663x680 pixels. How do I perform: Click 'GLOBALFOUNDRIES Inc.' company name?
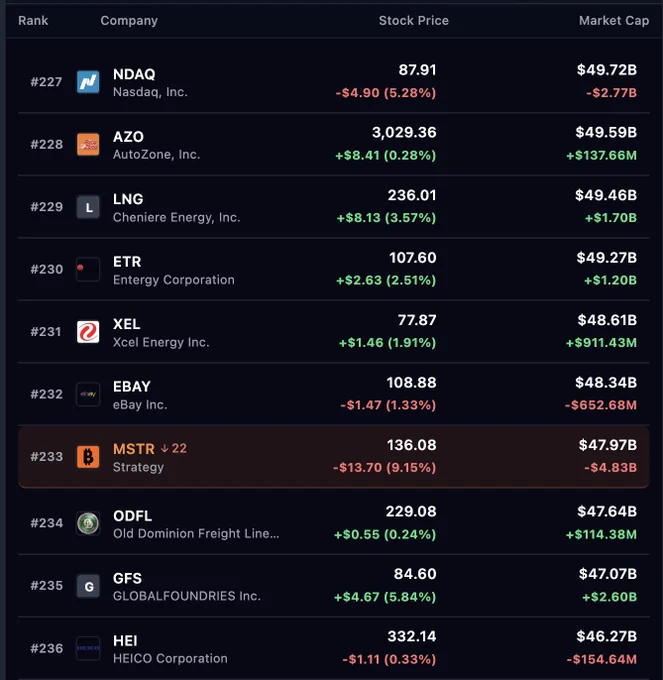187,596
